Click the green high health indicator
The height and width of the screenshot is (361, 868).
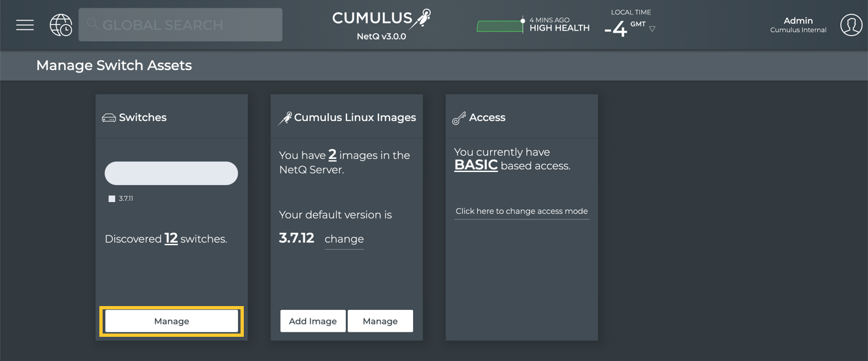pos(500,27)
